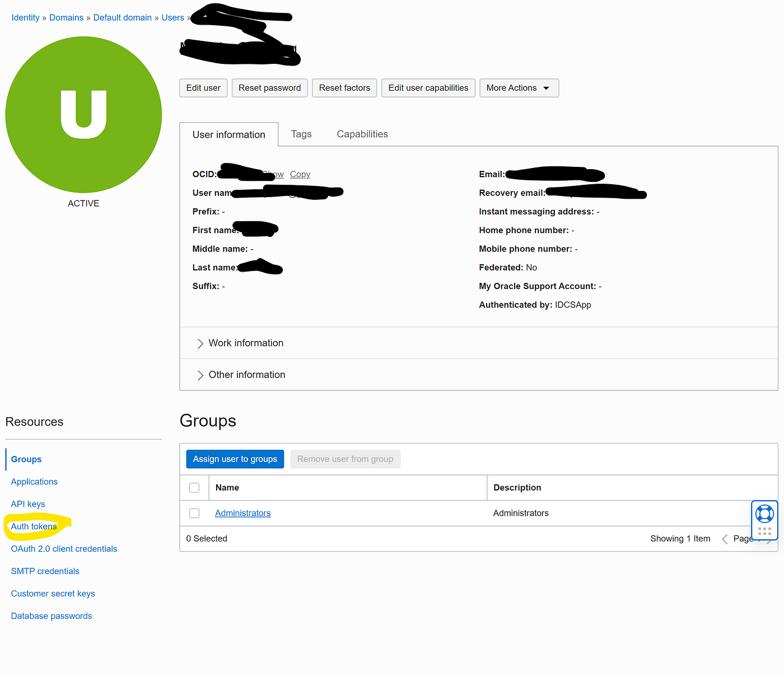Open the help lifebuoy widget
The image size is (784, 677).
coord(764,513)
